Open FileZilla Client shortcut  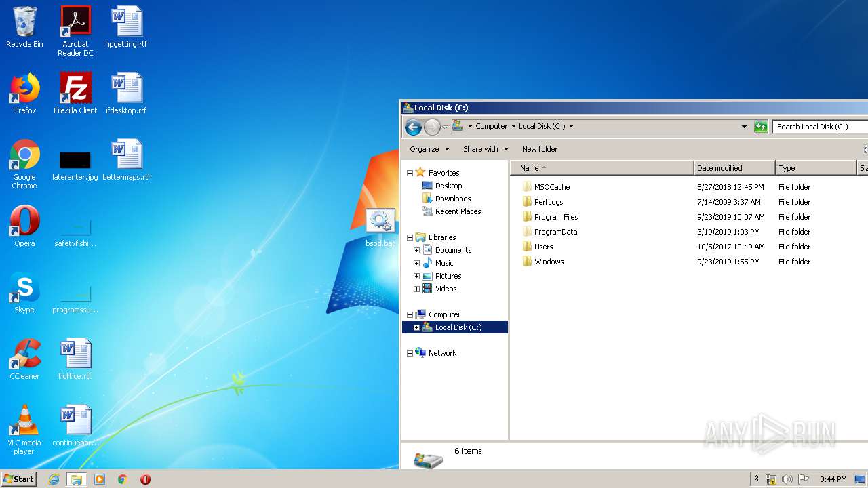pos(75,94)
